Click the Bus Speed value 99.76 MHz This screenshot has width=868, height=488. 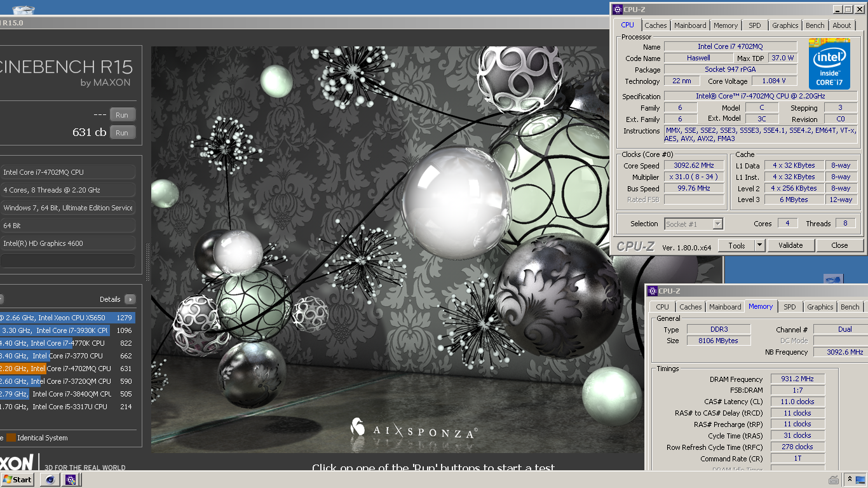tap(694, 188)
